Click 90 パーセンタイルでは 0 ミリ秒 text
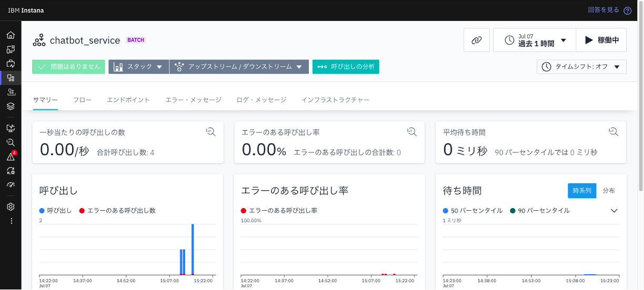The width and height of the screenshot is (644, 290). (546, 152)
